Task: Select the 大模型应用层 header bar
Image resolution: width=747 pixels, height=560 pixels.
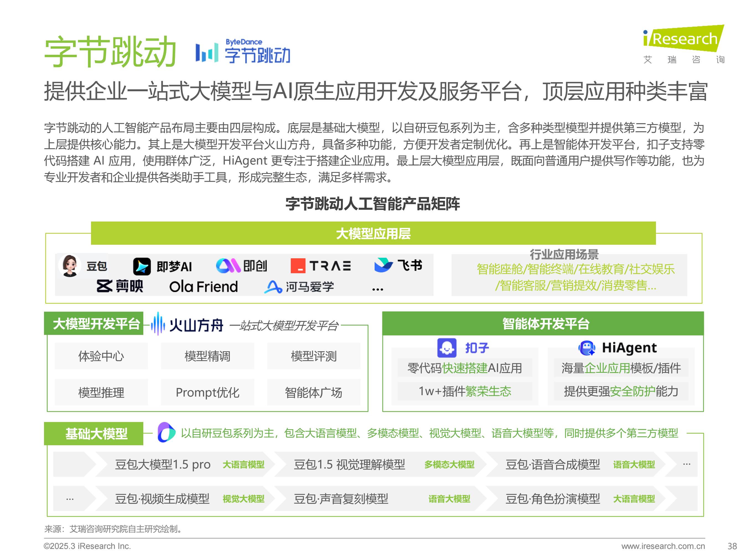Action: (x=373, y=233)
